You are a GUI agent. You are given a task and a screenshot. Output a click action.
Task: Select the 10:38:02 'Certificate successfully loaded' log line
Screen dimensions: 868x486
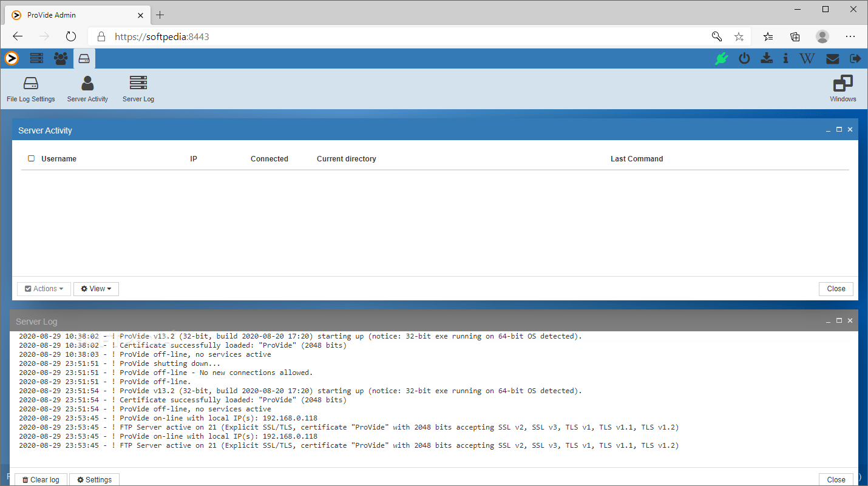pos(183,345)
